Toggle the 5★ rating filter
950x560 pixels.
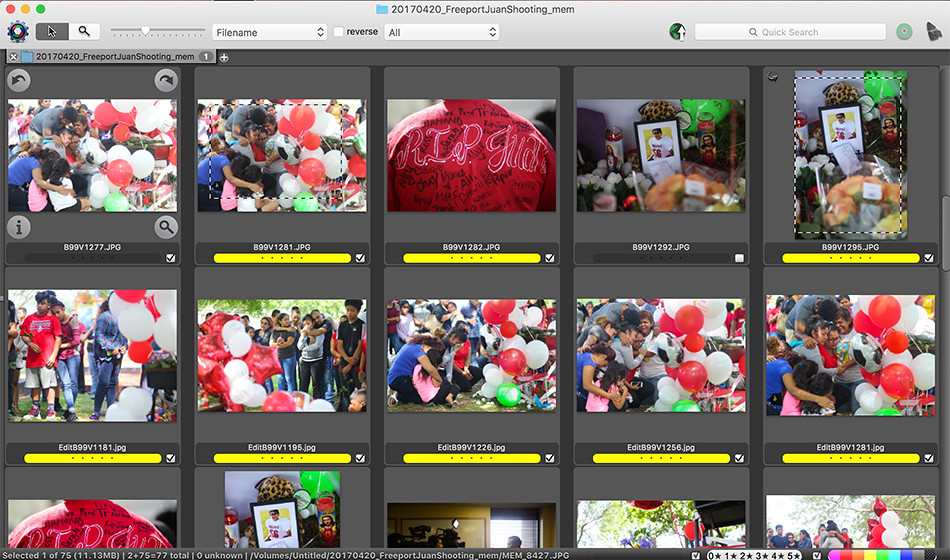793,555
